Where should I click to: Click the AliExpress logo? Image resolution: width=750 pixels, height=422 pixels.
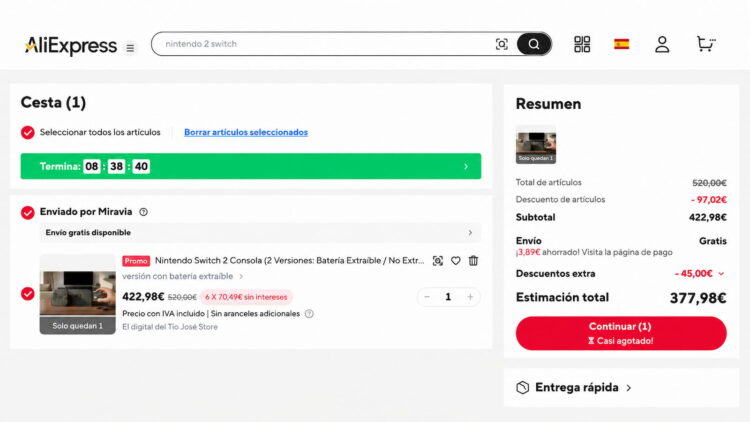[71, 45]
